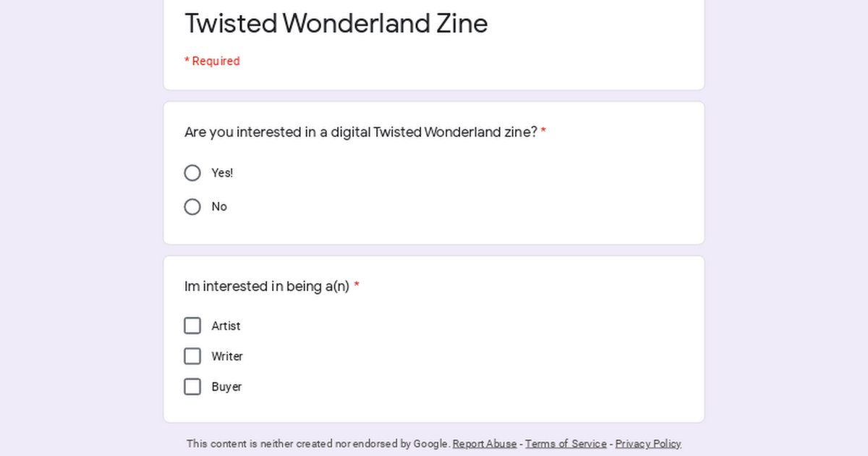Click the red "* Required" notice
This screenshot has width=868, height=456.
pos(212,62)
